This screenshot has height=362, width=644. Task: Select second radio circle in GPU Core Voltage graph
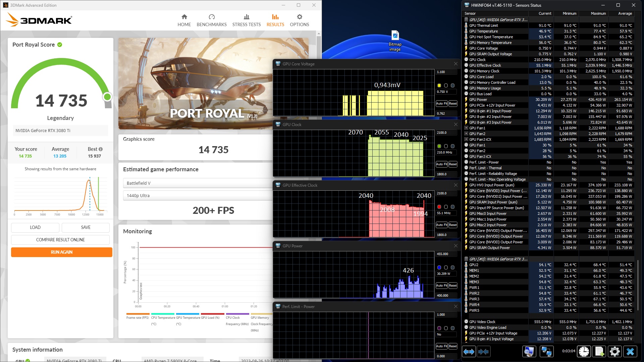pyautogui.click(x=446, y=85)
